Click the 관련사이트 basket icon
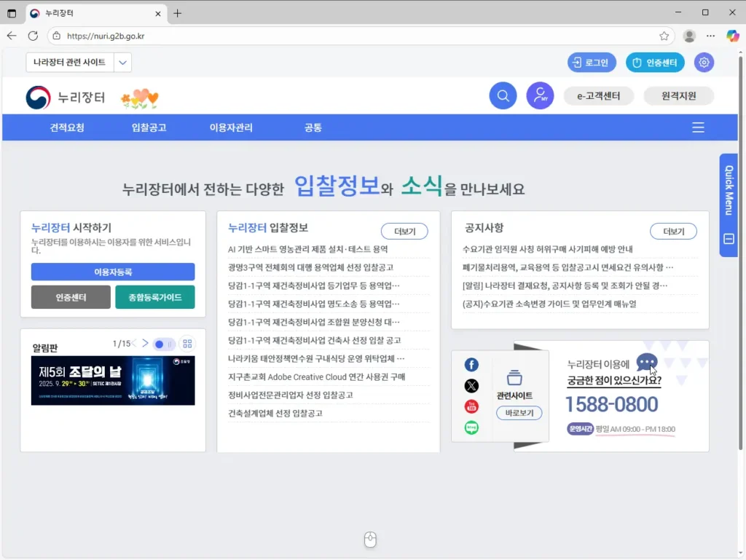 [516, 379]
